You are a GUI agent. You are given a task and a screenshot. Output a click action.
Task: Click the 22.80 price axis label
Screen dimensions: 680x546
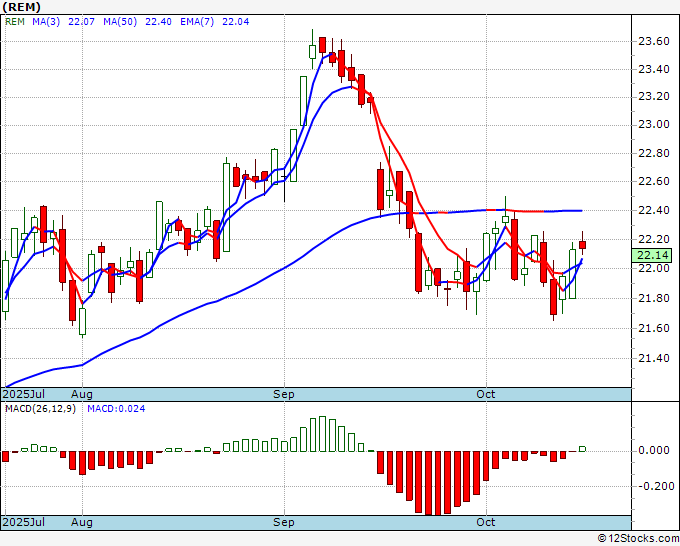(x=654, y=154)
